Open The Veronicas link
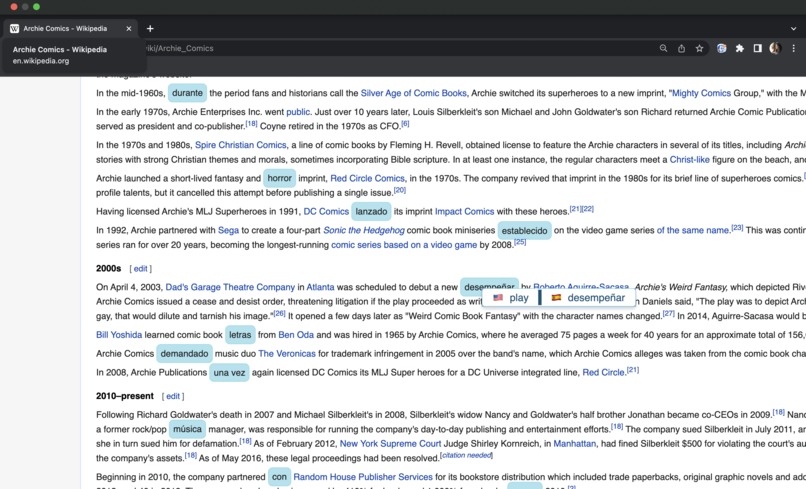 pos(287,354)
